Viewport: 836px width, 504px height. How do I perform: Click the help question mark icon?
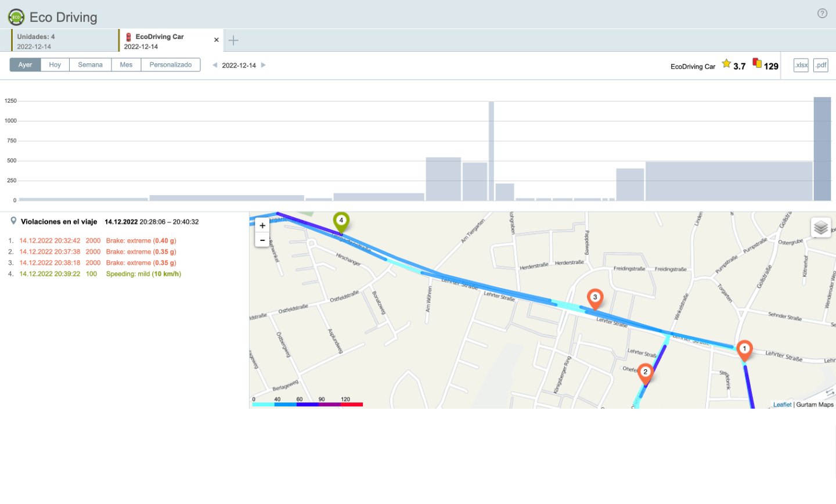click(x=822, y=13)
